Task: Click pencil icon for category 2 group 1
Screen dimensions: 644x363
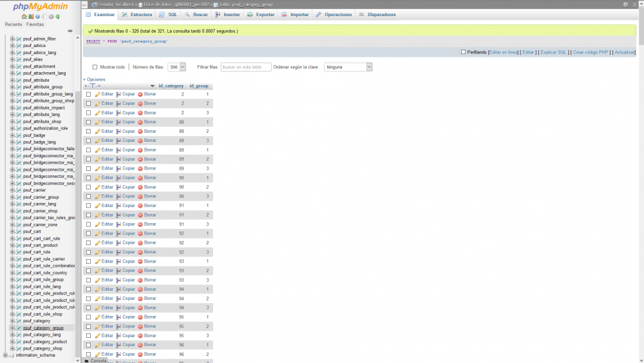Action: 98,94
